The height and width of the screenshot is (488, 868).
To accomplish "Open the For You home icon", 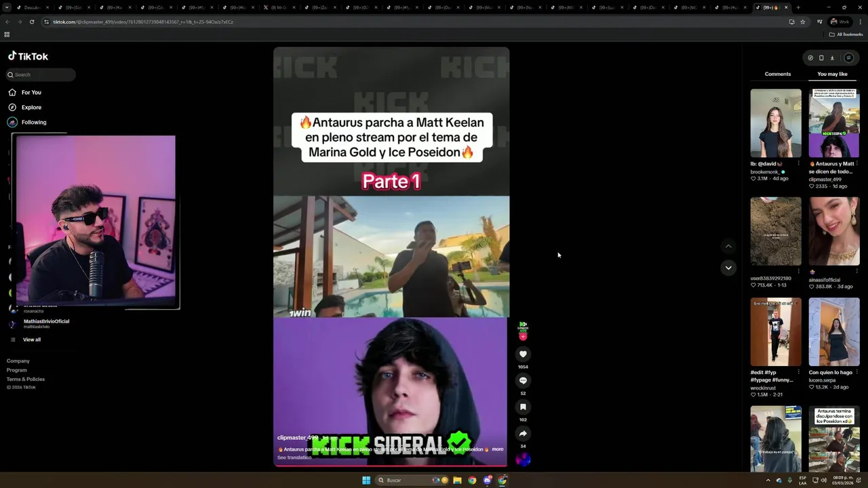I will (x=12, y=92).
